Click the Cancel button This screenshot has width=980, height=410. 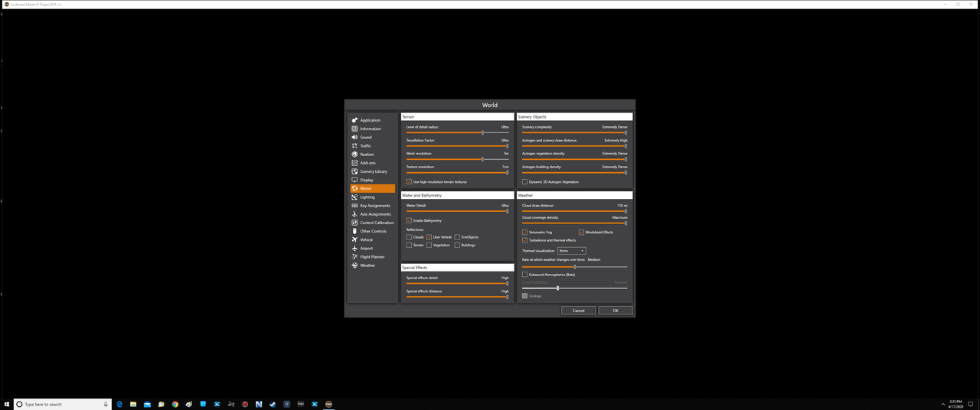pyautogui.click(x=578, y=311)
